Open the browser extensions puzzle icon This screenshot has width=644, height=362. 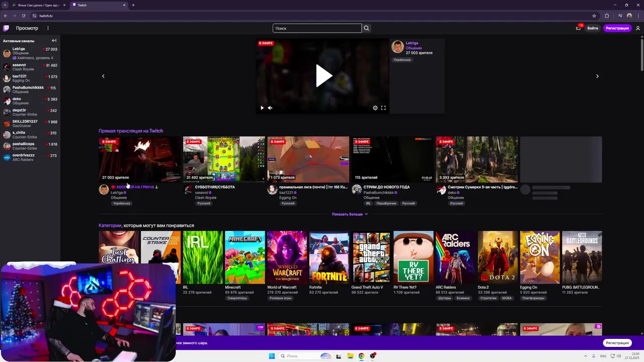[607, 16]
